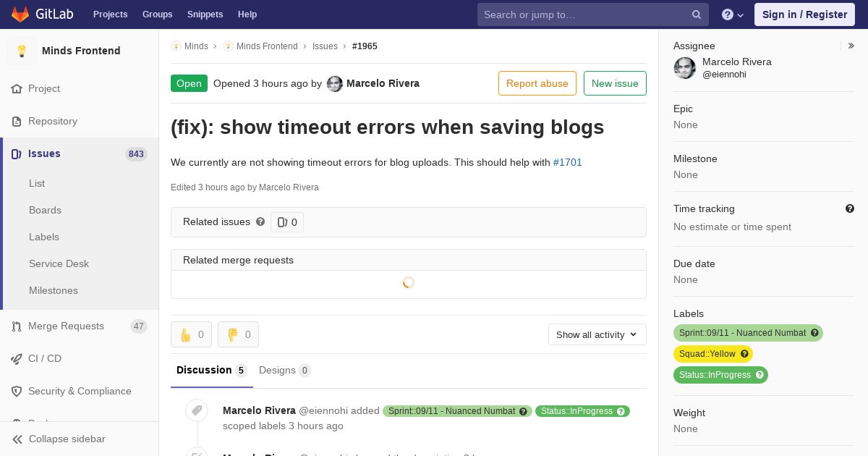868x456 pixels.
Task: Click the Issues sidebar icon
Action: 17,154
